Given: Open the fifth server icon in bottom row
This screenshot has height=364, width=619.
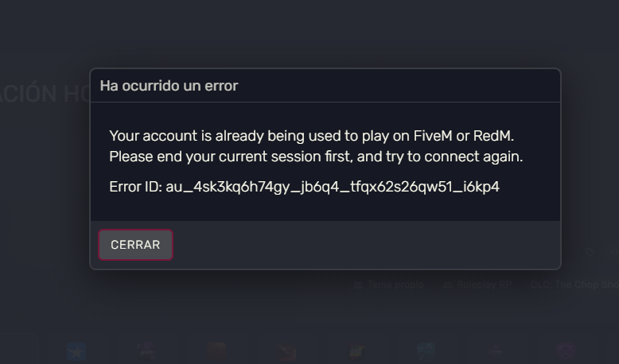Looking at the screenshot, I should 356,351.
